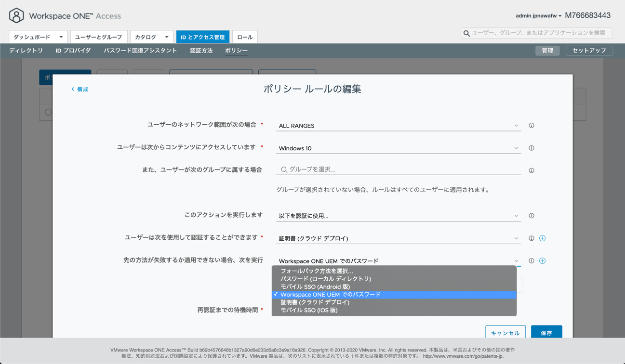Viewport: 625px width, 364px height.
Task: Open info icon beside fallback method dropdown
Action: click(x=532, y=261)
